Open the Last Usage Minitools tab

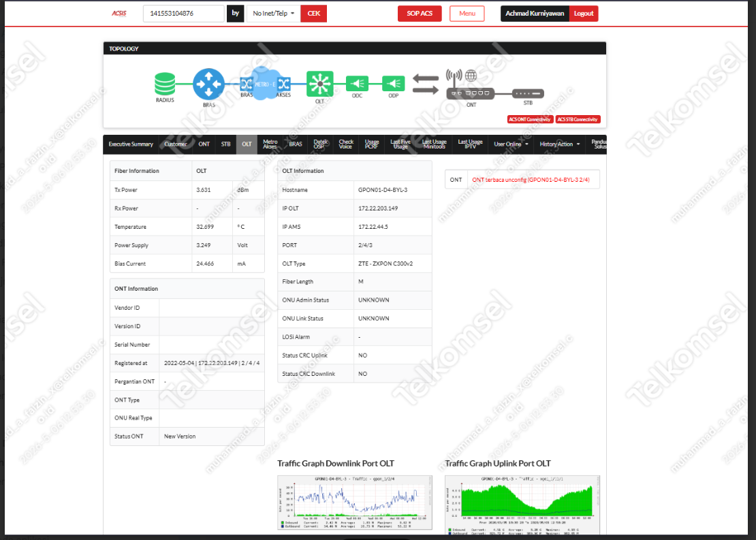click(x=434, y=144)
